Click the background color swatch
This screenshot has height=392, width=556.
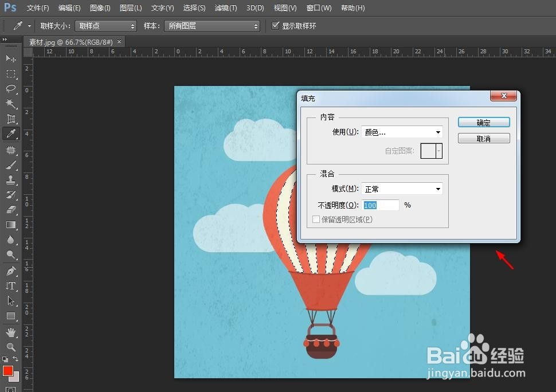point(15,378)
